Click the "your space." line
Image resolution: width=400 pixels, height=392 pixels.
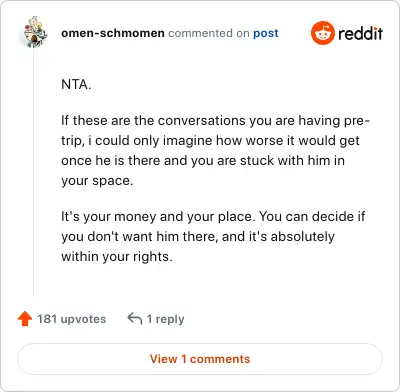click(x=97, y=181)
